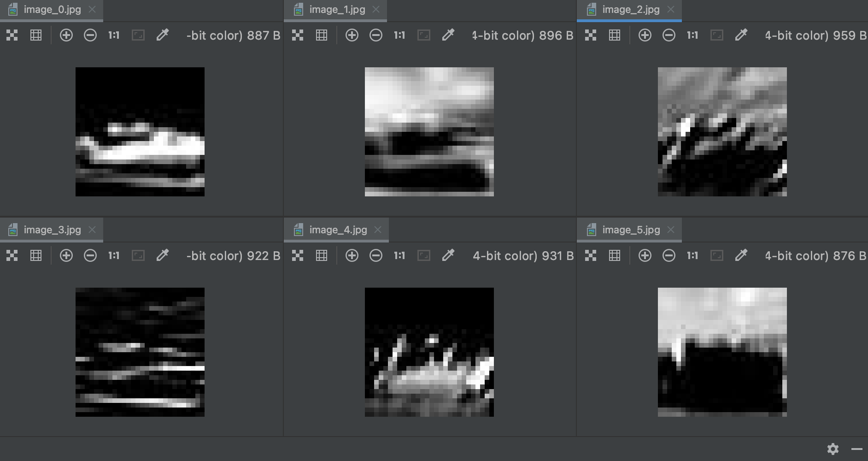Fit image_0.jpg zoom to window
Image resolution: width=868 pixels, height=461 pixels.
click(138, 35)
